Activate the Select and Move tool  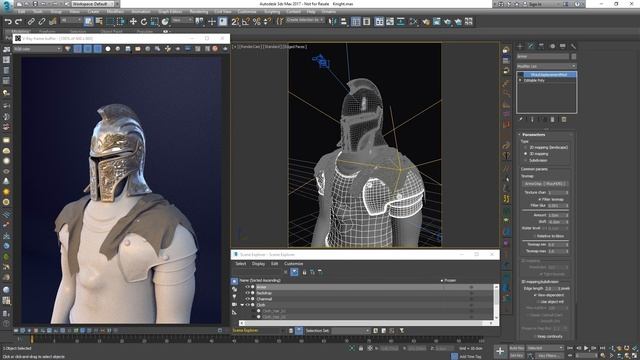pos(133,21)
